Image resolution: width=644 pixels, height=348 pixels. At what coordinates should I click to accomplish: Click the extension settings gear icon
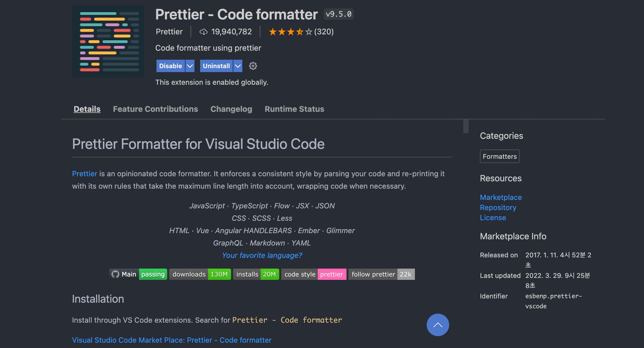pyautogui.click(x=253, y=66)
